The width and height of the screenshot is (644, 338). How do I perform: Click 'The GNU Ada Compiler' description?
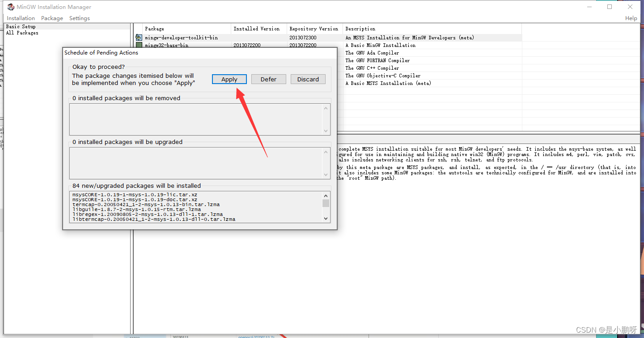point(372,53)
